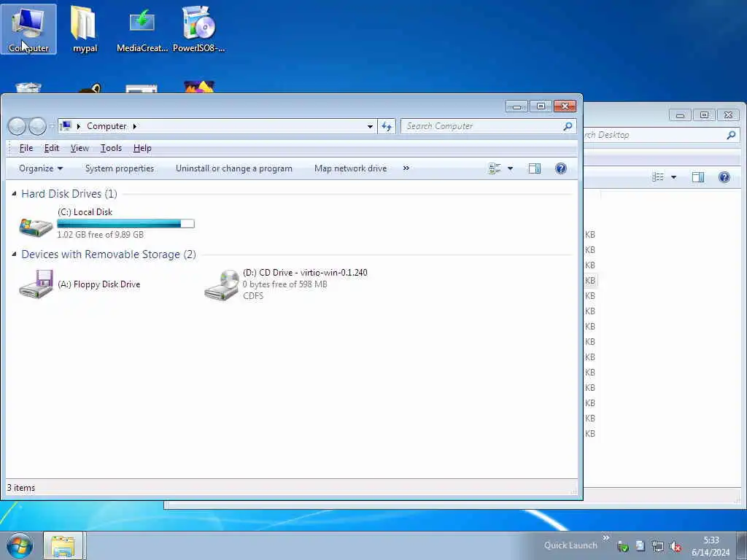Click 'Hard Disk Drives (1)' group header text

pos(69,194)
